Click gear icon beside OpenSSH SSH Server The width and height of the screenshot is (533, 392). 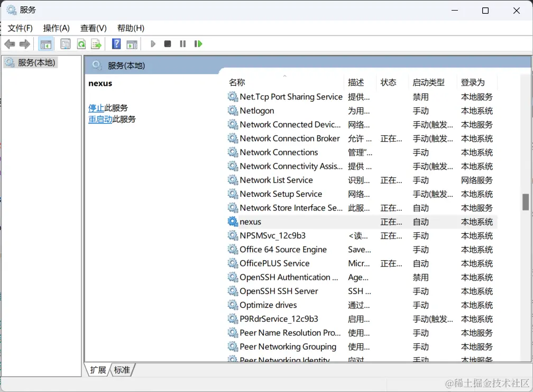click(233, 291)
